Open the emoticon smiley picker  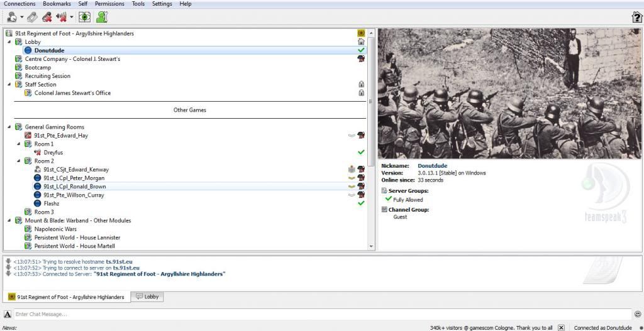pyautogui.click(x=637, y=314)
